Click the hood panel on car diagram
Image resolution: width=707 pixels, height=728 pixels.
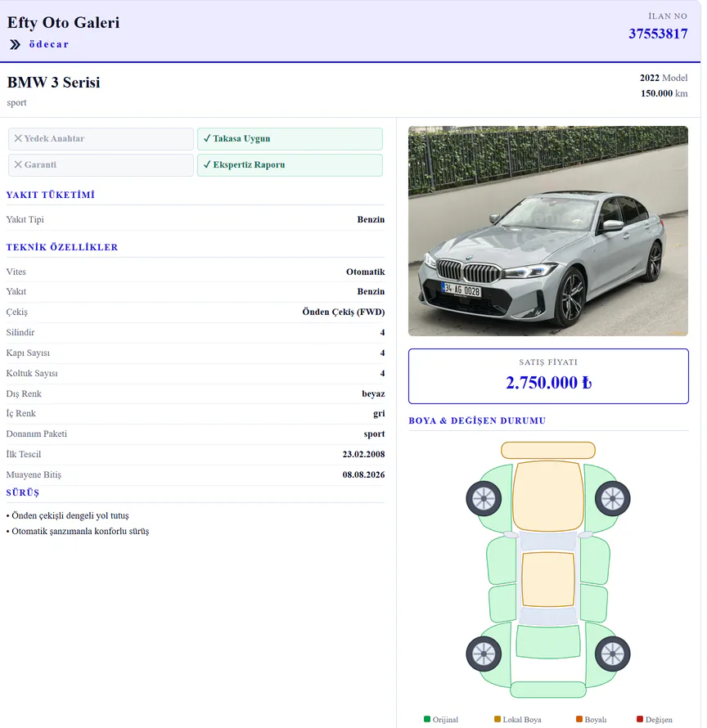pos(548,496)
